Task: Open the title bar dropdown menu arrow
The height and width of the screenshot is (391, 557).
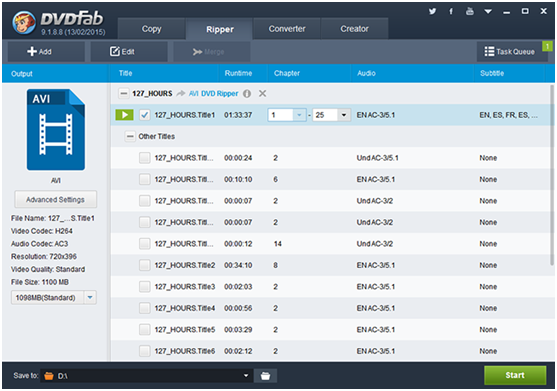Action: tap(488, 12)
